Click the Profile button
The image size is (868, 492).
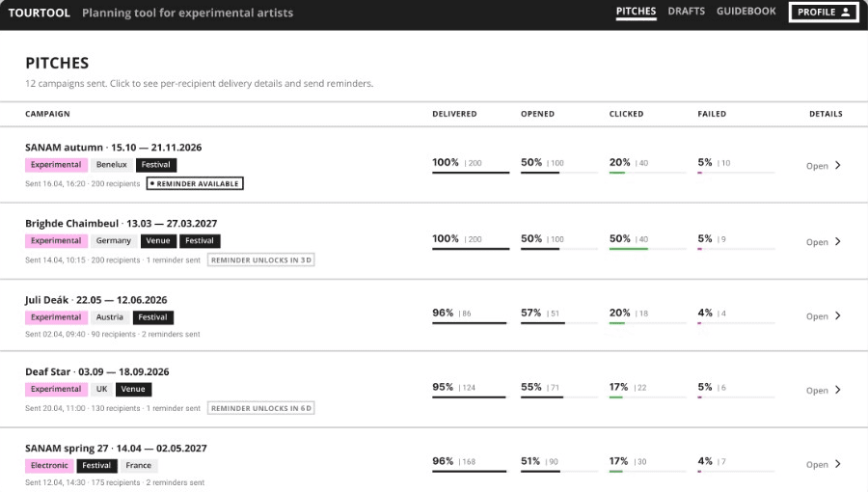click(x=824, y=13)
